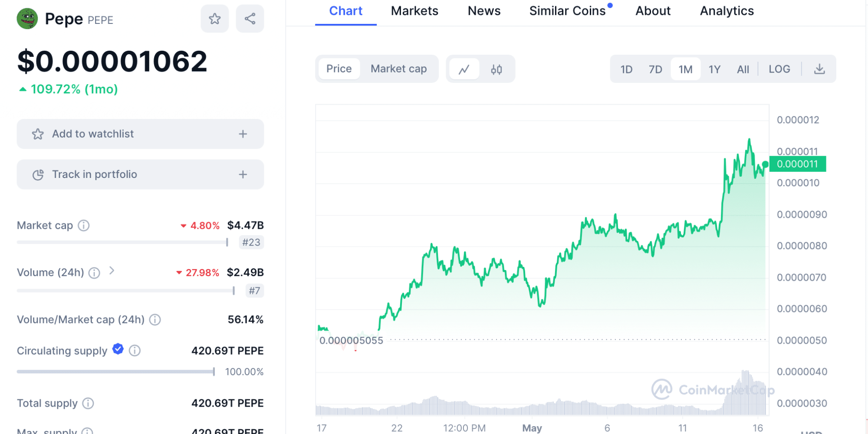Click plus icon on Add to watchlist
This screenshot has height=434, width=868.
click(x=243, y=134)
